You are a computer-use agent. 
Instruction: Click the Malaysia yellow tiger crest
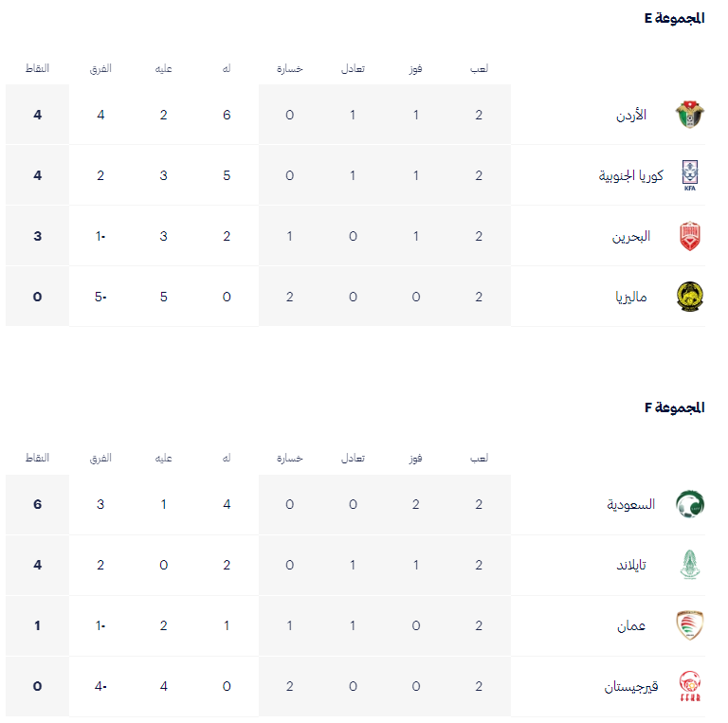tap(689, 297)
